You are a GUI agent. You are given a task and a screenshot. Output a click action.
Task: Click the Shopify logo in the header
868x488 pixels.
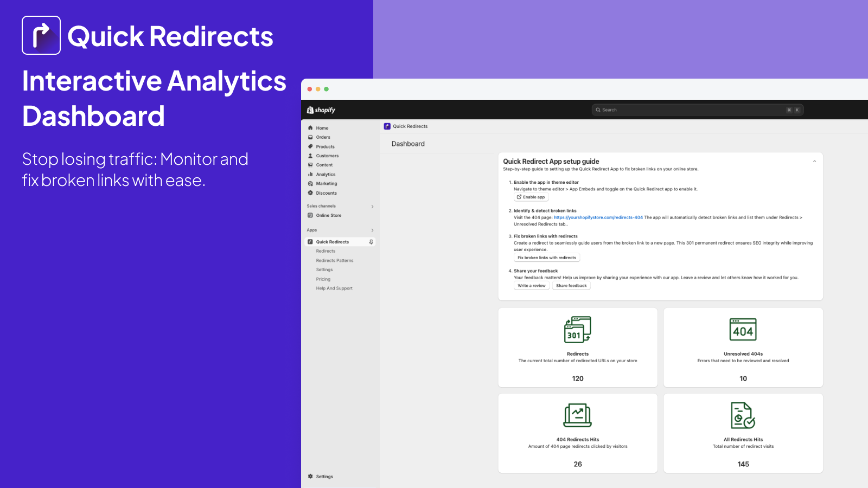point(321,110)
